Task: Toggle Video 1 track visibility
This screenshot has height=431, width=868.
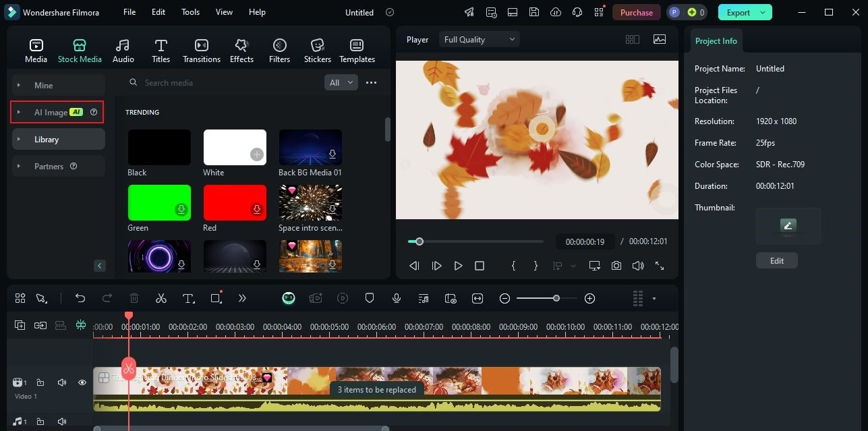Action: click(82, 382)
